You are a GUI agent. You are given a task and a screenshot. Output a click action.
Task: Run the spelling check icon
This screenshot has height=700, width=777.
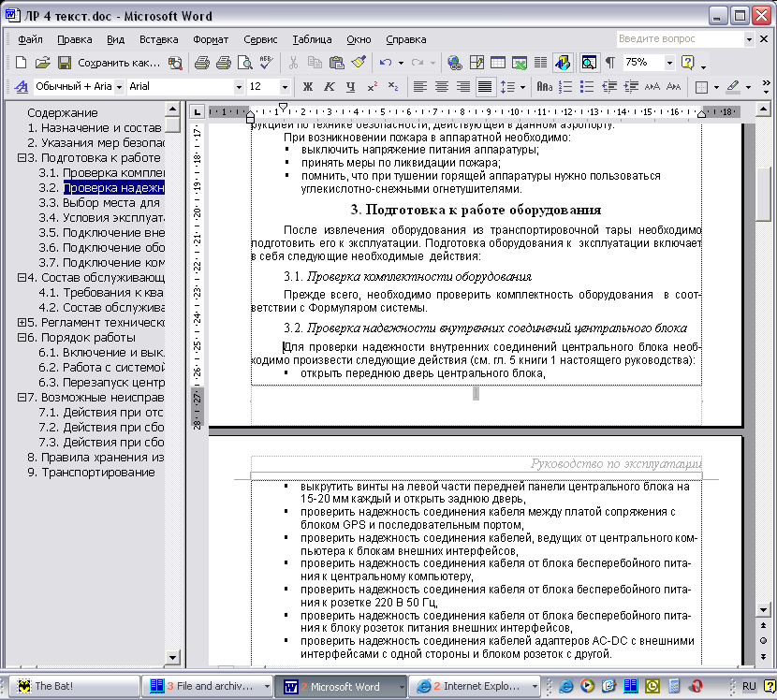tap(266, 63)
